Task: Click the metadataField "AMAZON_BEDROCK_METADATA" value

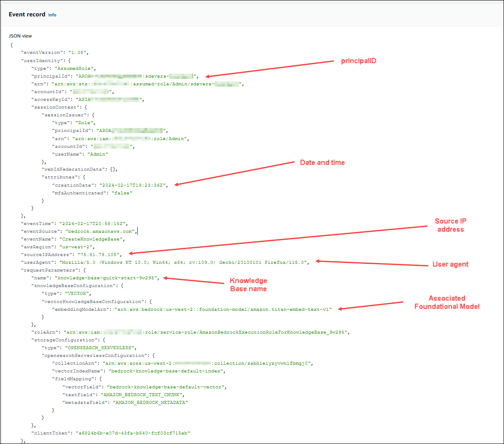Action: click(x=151, y=402)
